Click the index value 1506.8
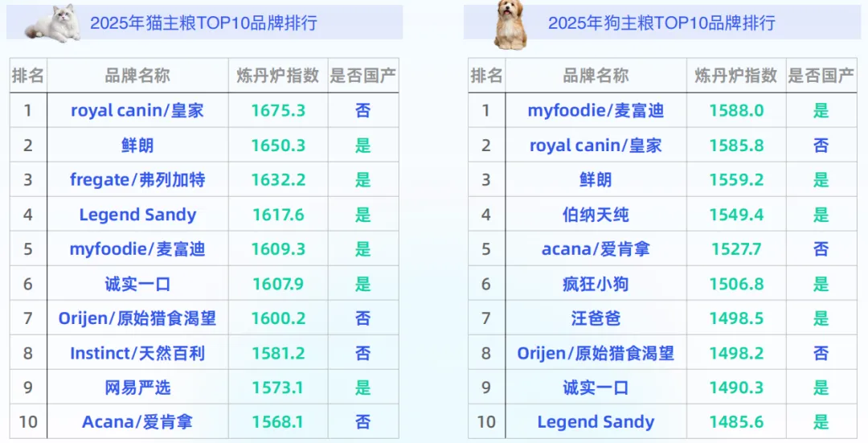Viewport: 868px width, 443px height. (x=736, y=284)
